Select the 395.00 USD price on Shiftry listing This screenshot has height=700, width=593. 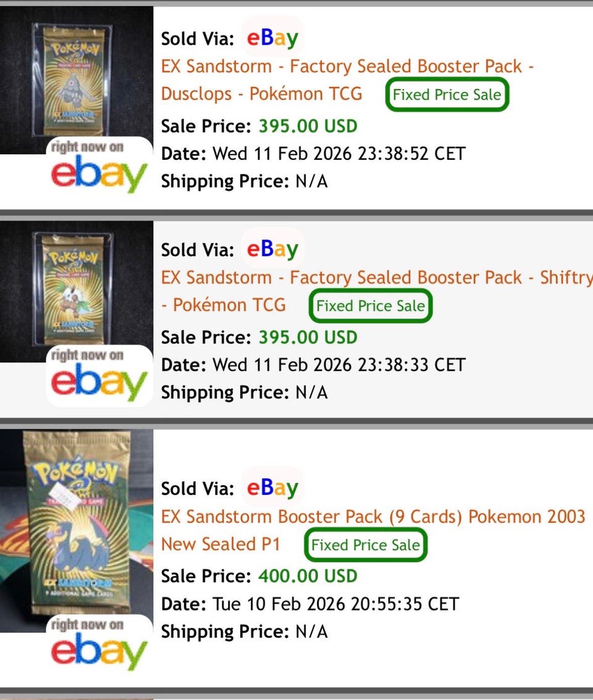pyautogui.click(x=308, y=337)
